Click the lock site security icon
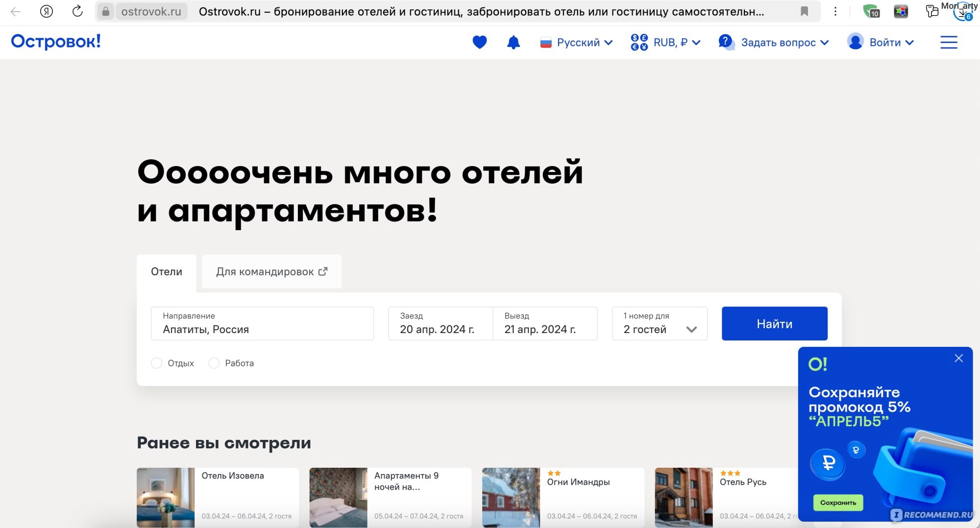980x528 pixels. pos(105,11)
